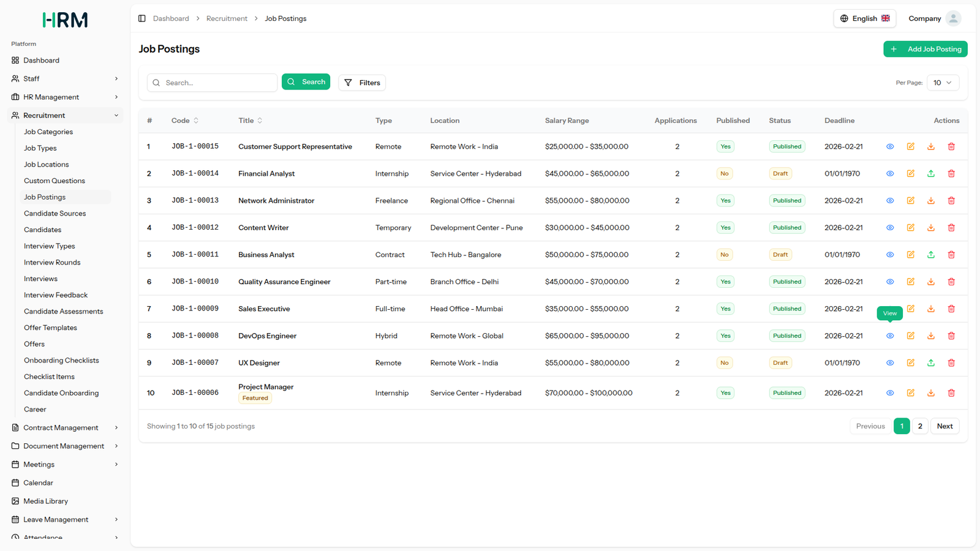Edit the Quality Assurance Engineer posting
The width and height of the screenshot is (980, 551).
point(911,282)
